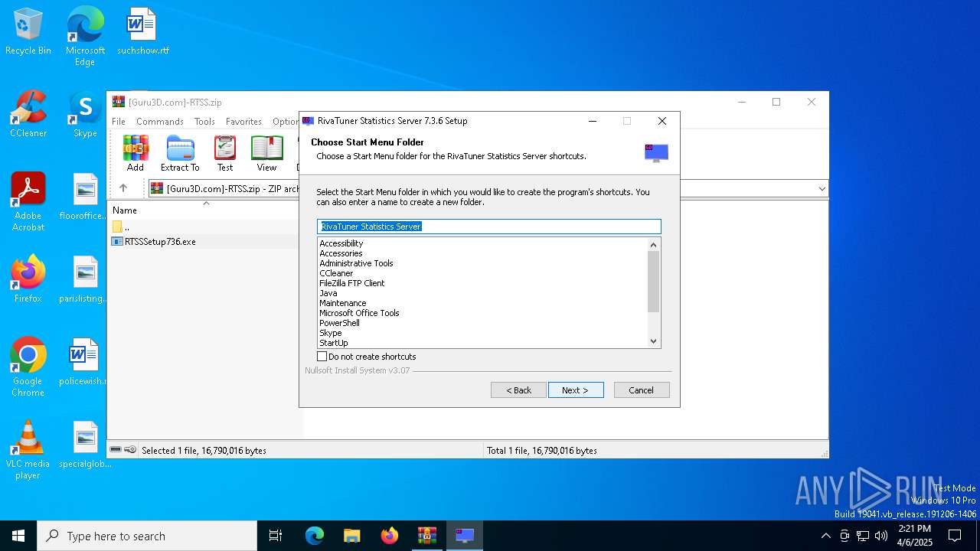Select Accessibility in the folder list
The width and height of the screenshot is (980, 551).
[x=341, y=243]
